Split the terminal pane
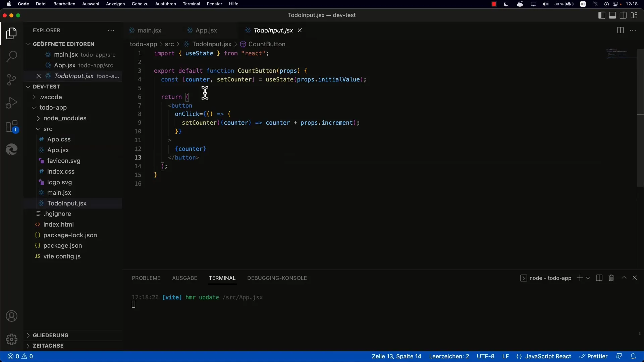Image resolution: width=644 pixels, height=362 pixels. coord(599,278)
